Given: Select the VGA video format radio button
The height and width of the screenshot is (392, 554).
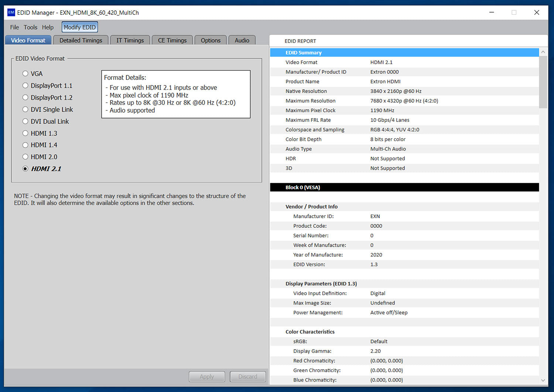Looking at the screenshot, I should point(25,73).
